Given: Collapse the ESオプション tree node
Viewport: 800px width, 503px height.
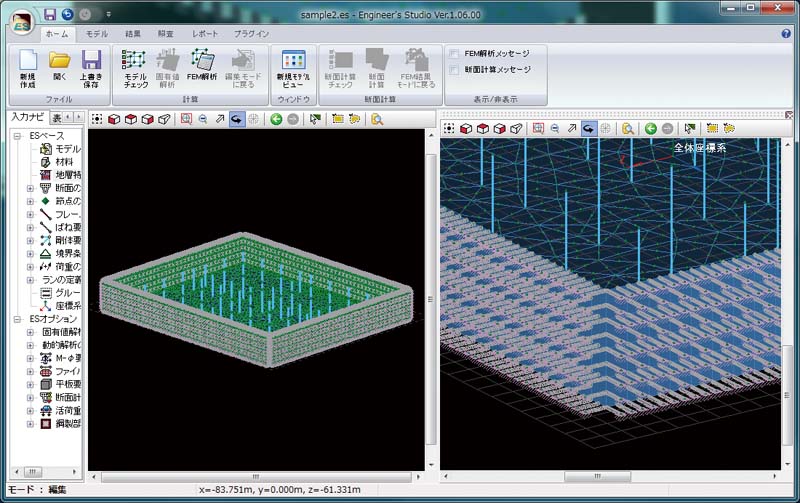Looking at the screenshot, I should click(x=17, y=319).
